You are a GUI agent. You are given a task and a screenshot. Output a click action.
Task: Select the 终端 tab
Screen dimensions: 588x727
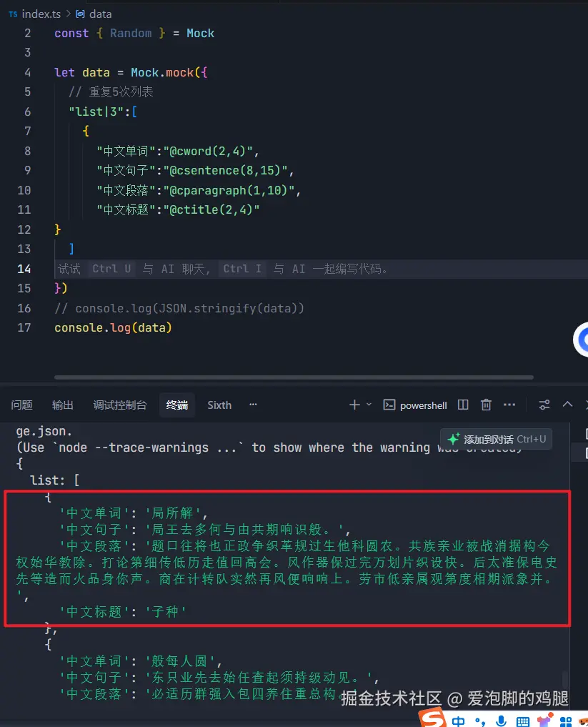[x=177, y=405]
